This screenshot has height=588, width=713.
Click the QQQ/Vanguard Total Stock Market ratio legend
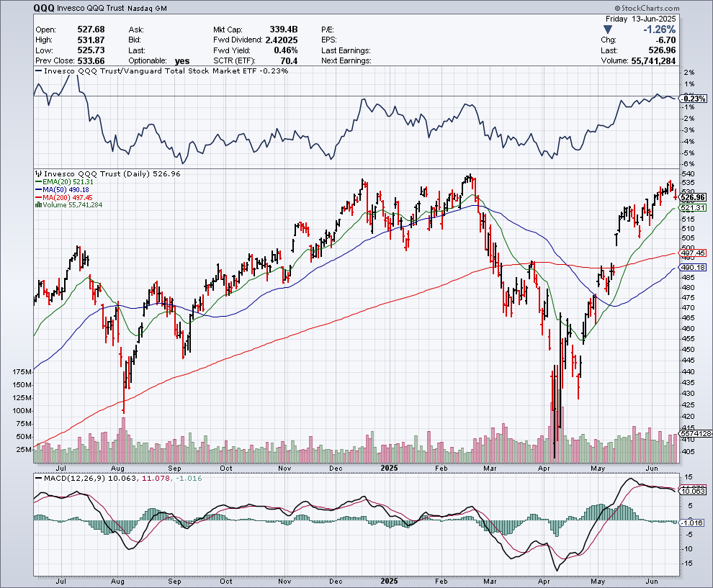pos(162,71)
